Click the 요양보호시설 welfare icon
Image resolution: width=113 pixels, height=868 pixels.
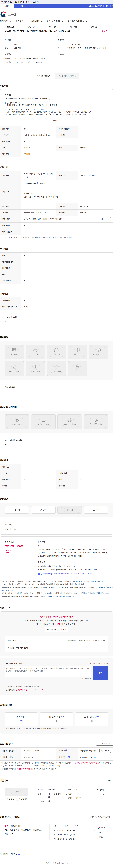tap(56, 369)
